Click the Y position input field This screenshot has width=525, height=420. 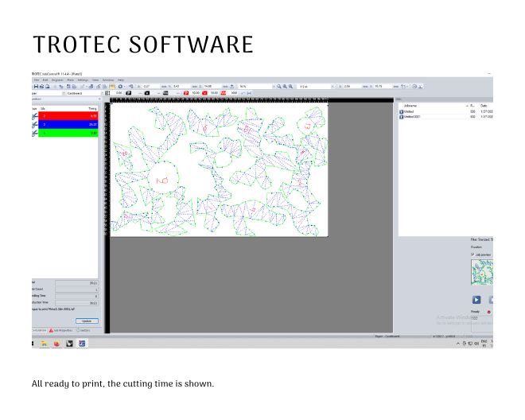tap(182, 87)
